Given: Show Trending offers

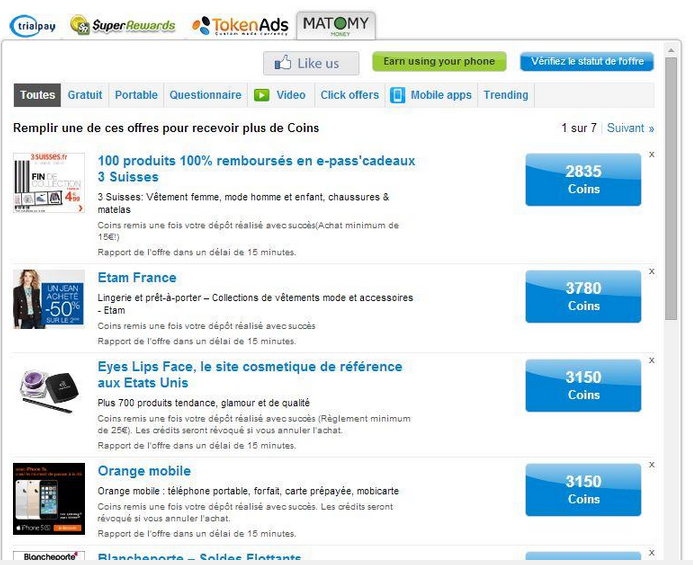Looking at the screenshot, I should coord(506,95).
